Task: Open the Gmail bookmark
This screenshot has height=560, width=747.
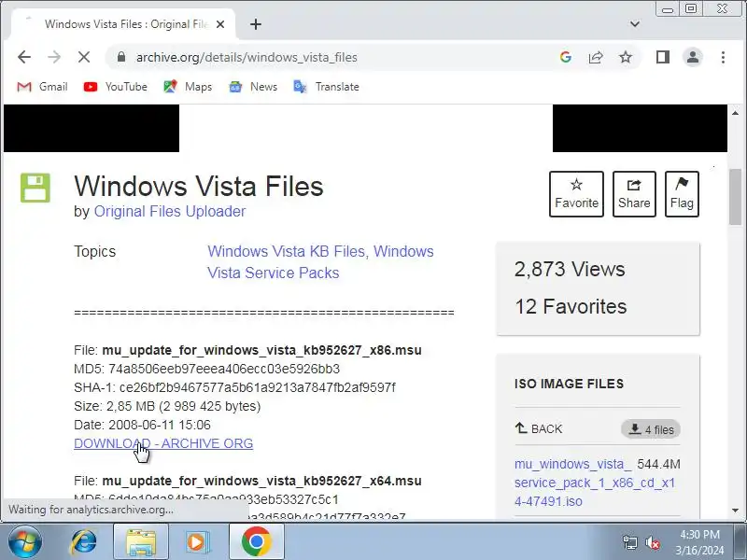Action: point(42,87)
